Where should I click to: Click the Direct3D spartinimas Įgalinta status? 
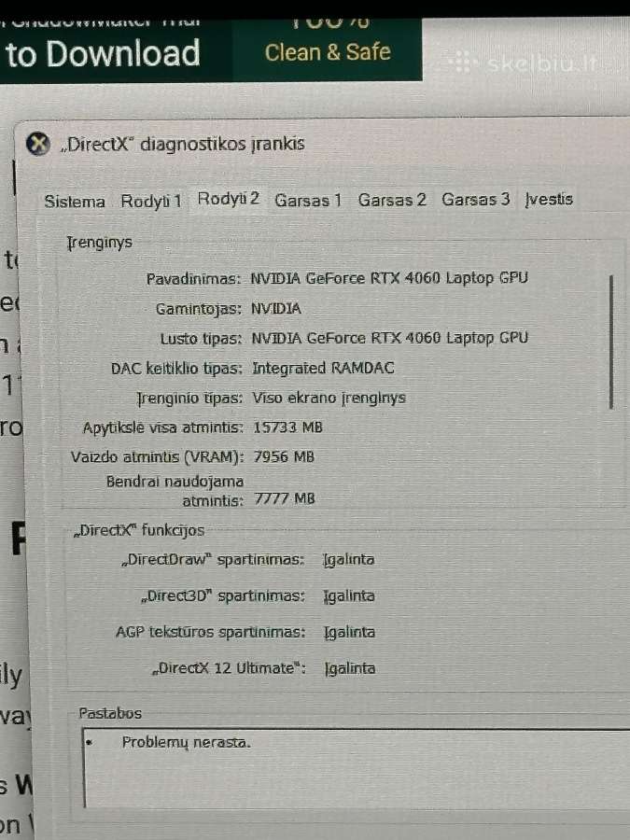349,596
